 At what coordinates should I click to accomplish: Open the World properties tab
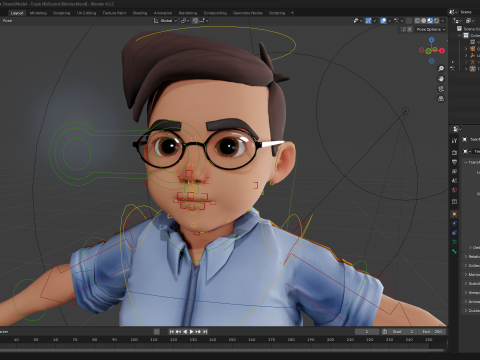(454, 190)
